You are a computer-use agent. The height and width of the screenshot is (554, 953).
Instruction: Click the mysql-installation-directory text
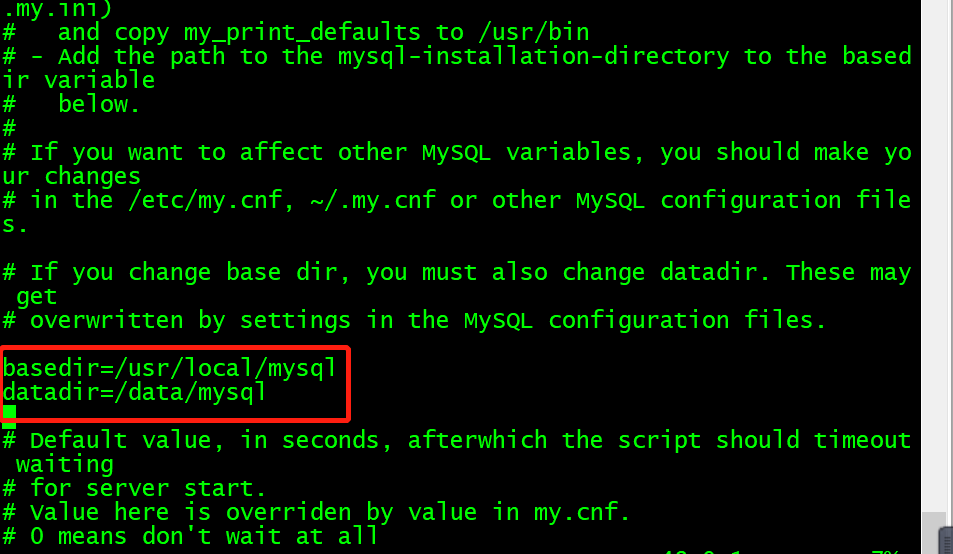[x=533, y=56]
